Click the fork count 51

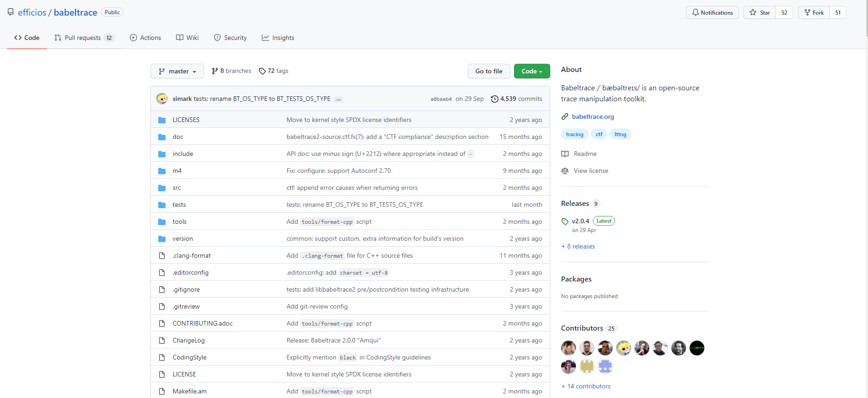point(838,12)
